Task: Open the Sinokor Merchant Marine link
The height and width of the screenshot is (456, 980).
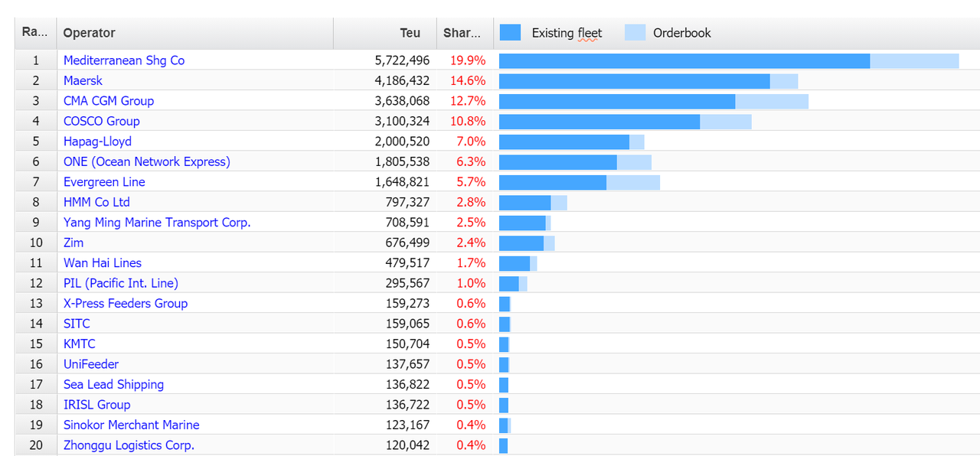Action: click(132, 425)
